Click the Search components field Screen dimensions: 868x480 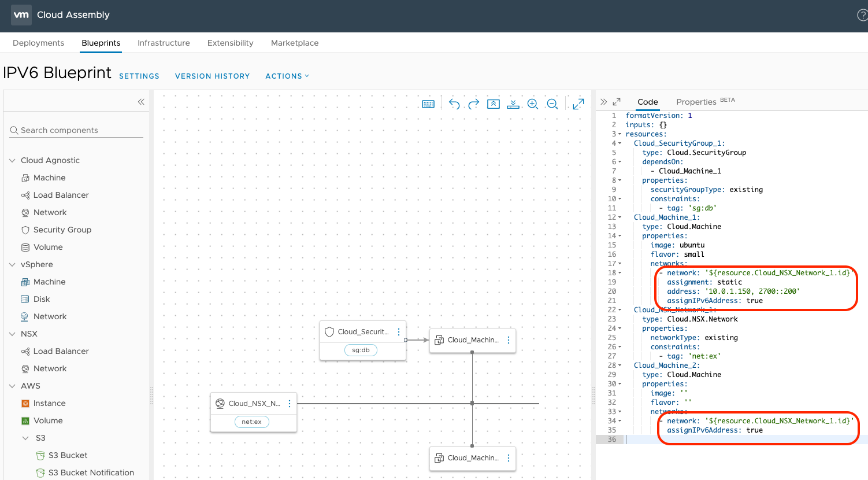click(x=76, y=130)
